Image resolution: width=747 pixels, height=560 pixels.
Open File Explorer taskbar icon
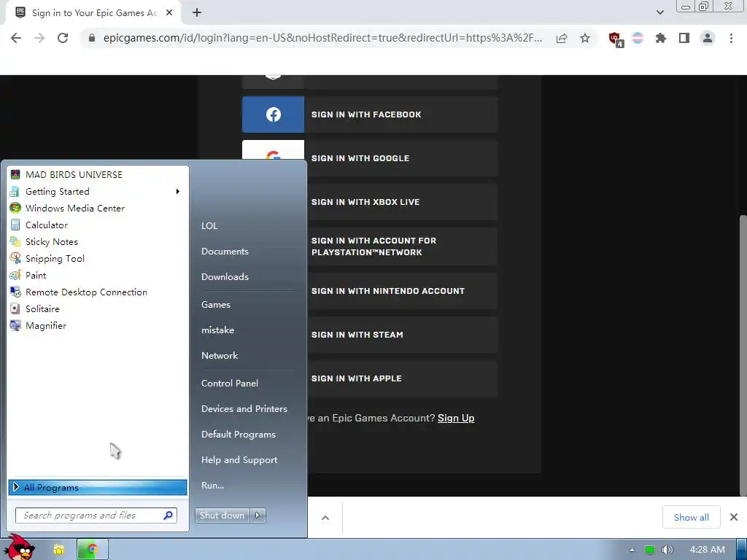[x=58, y=550]
